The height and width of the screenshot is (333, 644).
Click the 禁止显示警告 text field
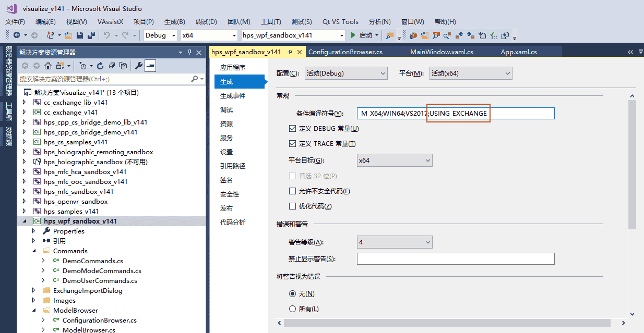pos(456,258)
